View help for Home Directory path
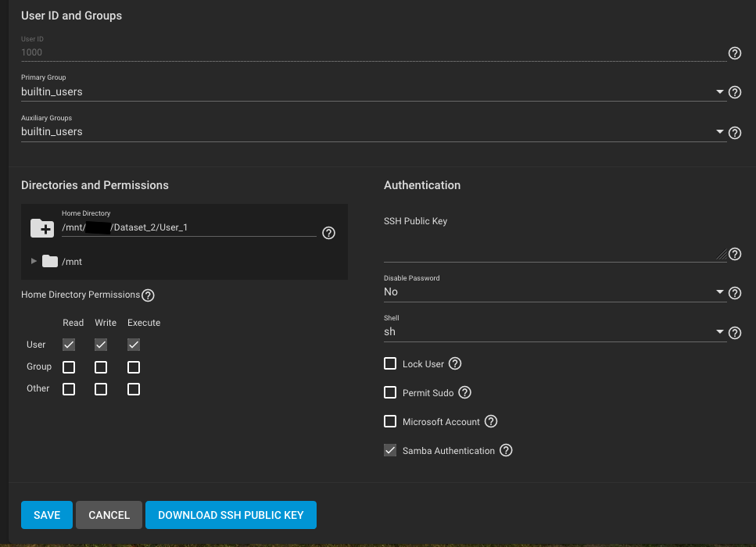Image resolution: width=756 pixels, height=547 pixels. pos(328,233)
